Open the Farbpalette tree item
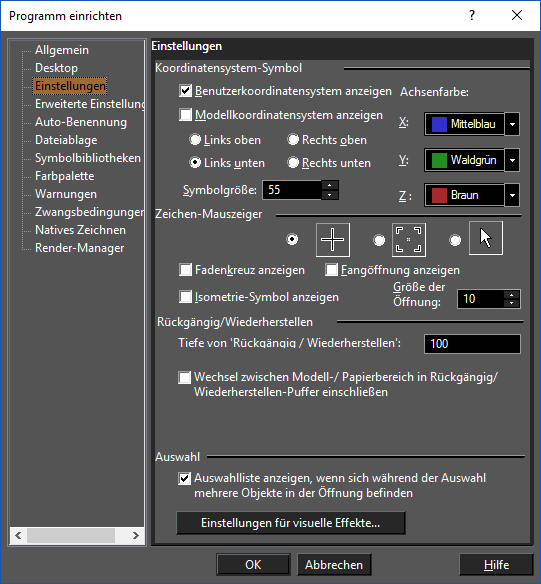 pyautogui.click(x=64, y=176)
